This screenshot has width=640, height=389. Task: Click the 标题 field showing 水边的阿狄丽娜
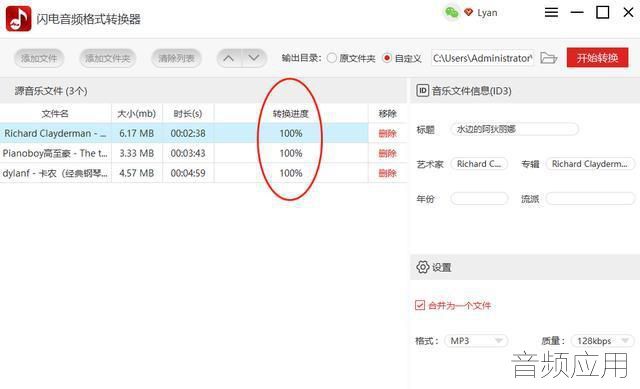tap(515, 129)
